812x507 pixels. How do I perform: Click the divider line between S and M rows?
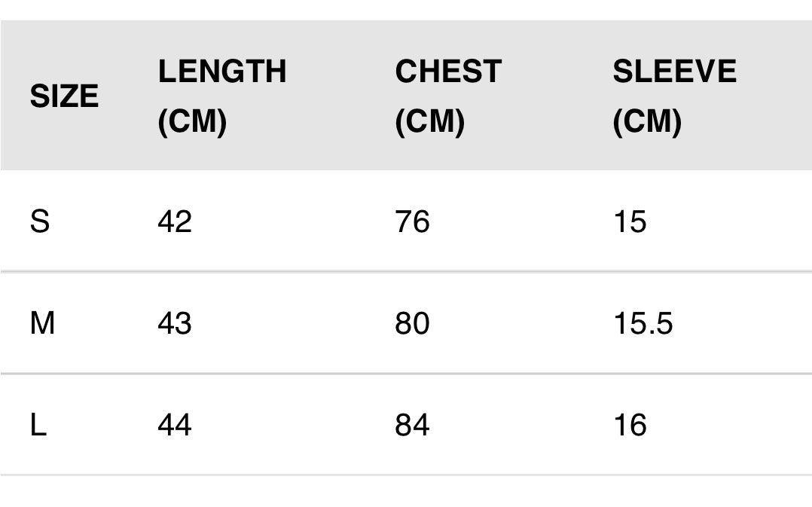point(406,270)
